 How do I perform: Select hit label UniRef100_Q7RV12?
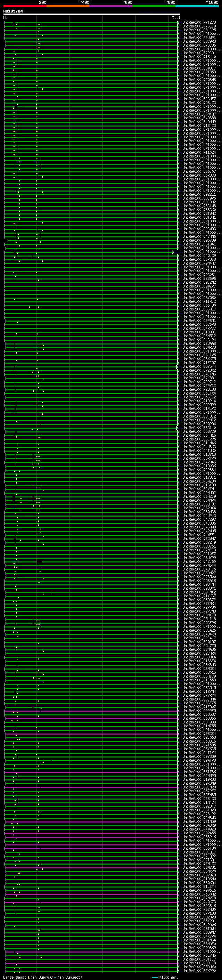(x=199, y=386)
